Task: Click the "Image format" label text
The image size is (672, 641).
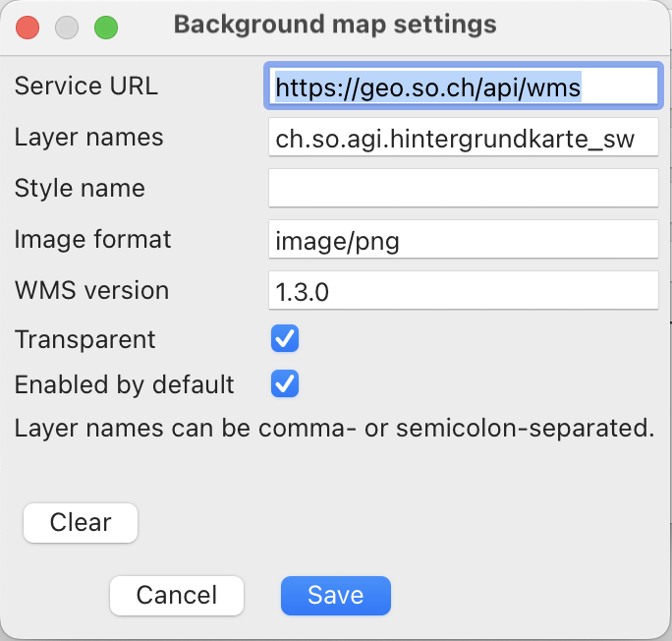Action: 93,239
